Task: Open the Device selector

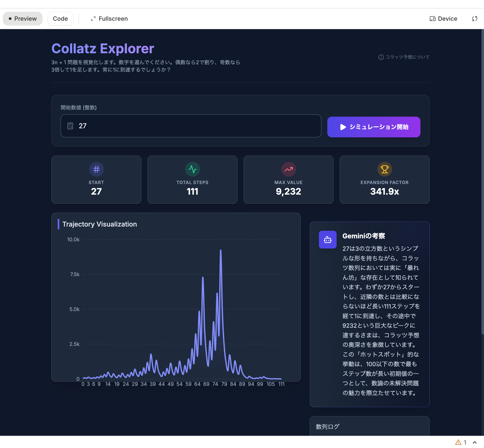Action: click(x=443, y=19)
